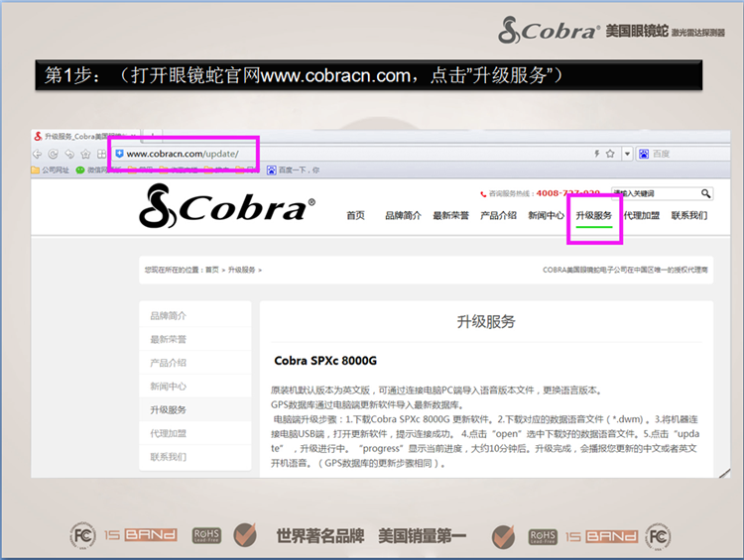
Task: Open 产品介绍 in the top navigation
Action: 498,216
